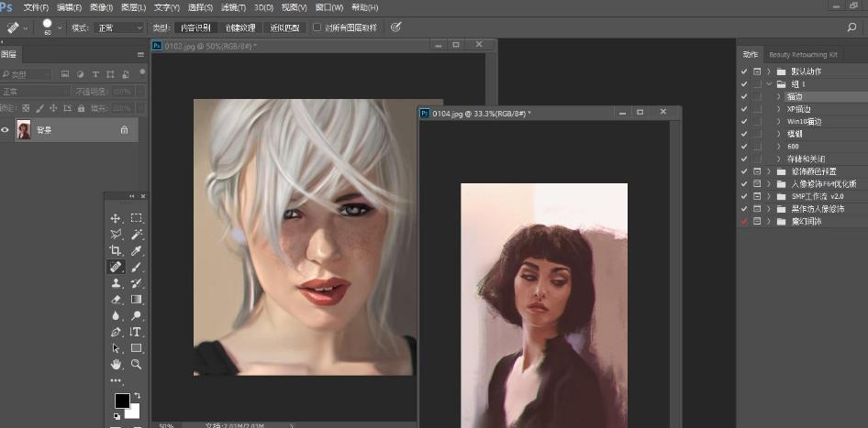Viewport: 868px width, 428px height.
Task: Toggle the red checkmark for 魔幻润饰 set
Action: (743, 221)
